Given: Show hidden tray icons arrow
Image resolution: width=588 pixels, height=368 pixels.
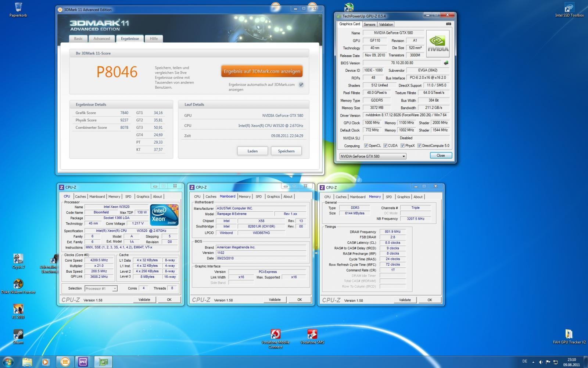Looking at the screenshot, I should pyautogui.click(x=533, y=362).
